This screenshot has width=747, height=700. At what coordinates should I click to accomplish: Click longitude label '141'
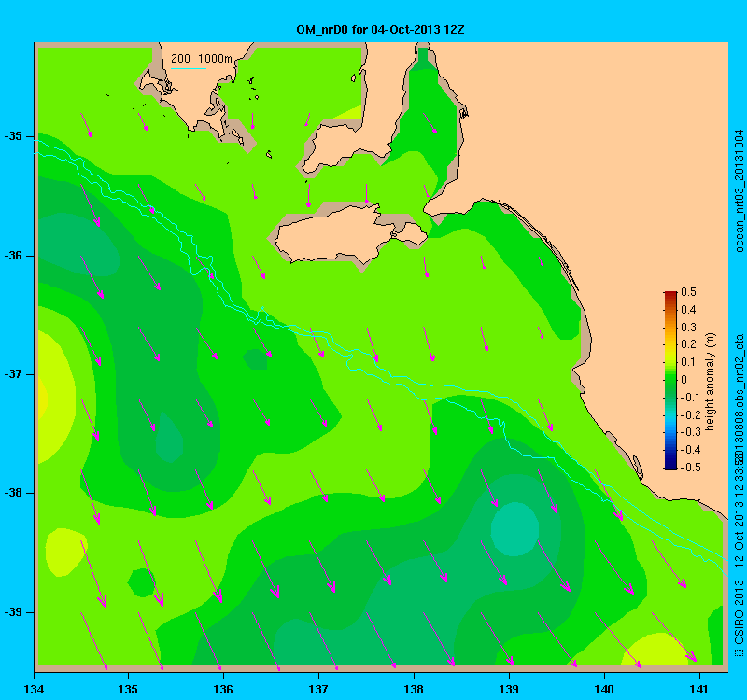699,689
